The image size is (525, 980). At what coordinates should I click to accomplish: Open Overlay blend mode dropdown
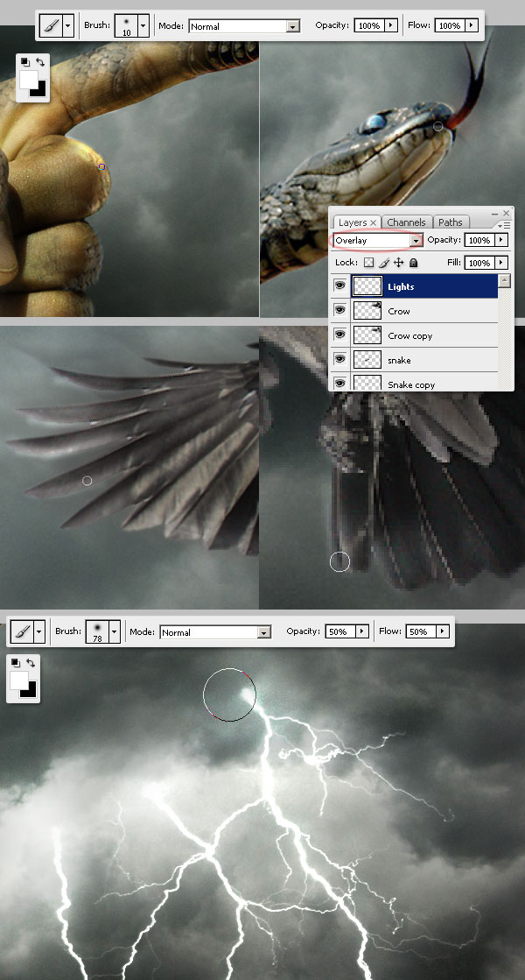(x=416, y=241)
